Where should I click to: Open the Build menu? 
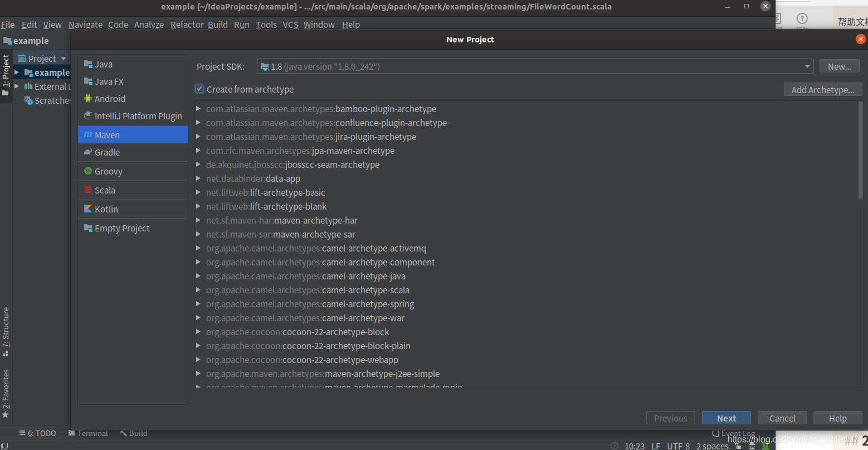coord(218,25)
